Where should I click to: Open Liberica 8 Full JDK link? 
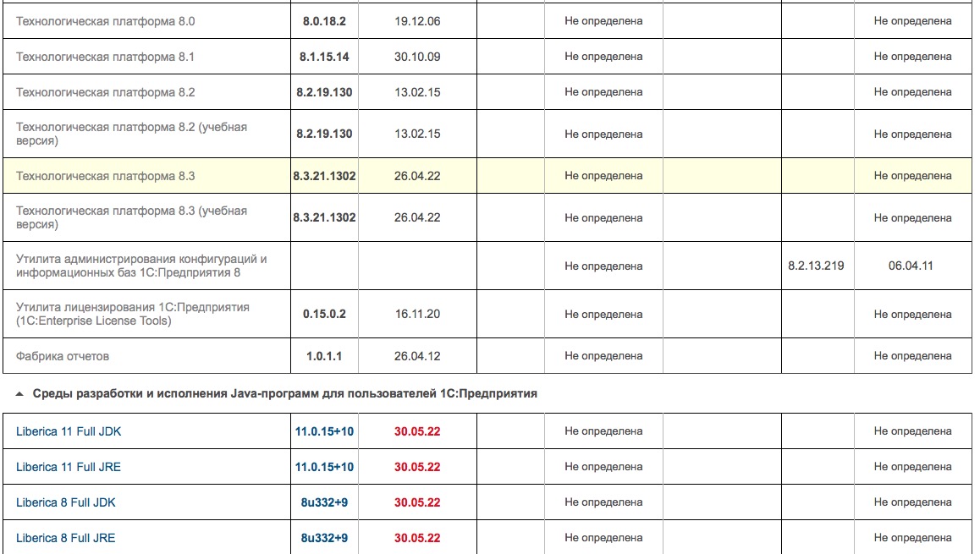[x=66, y=502]
